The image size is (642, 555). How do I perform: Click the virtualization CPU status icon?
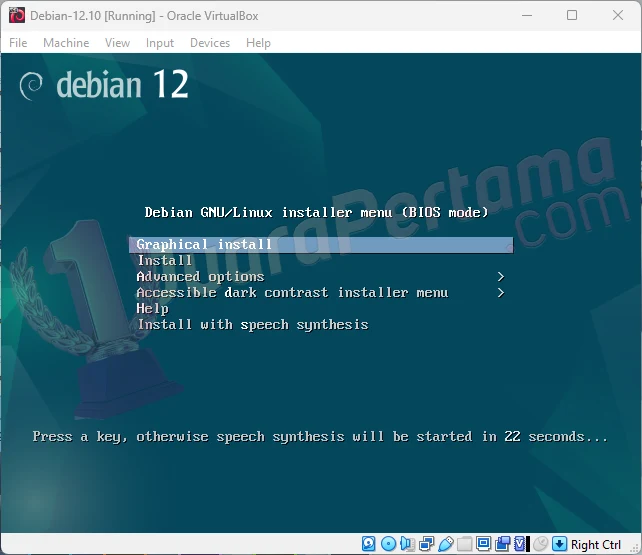coord(520,544)
